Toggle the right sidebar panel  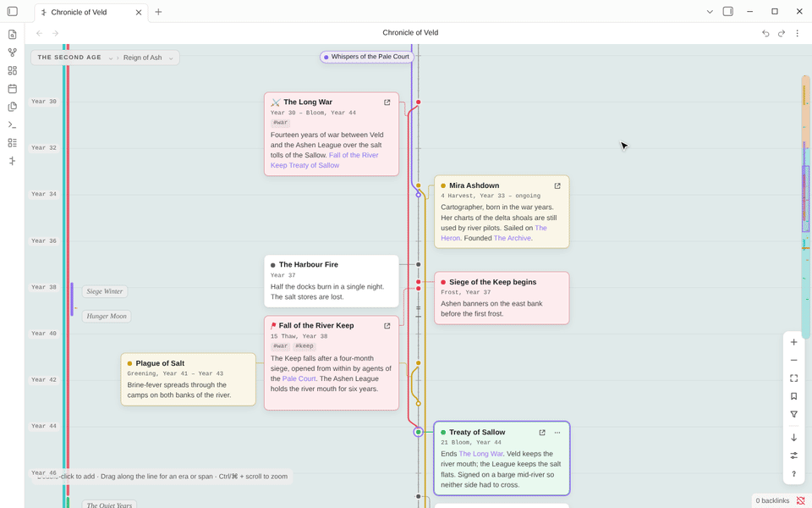728,11
